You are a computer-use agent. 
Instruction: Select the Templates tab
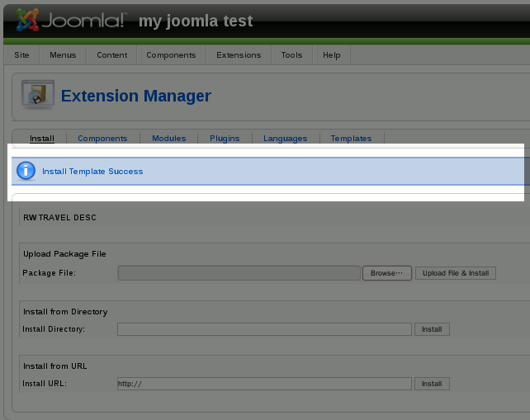[x=351, y=139]
